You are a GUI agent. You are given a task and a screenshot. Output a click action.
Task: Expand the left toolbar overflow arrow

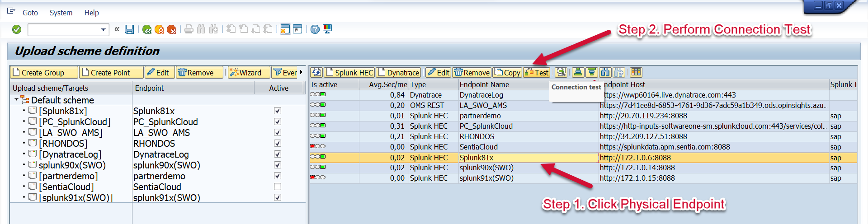[301, 72]
